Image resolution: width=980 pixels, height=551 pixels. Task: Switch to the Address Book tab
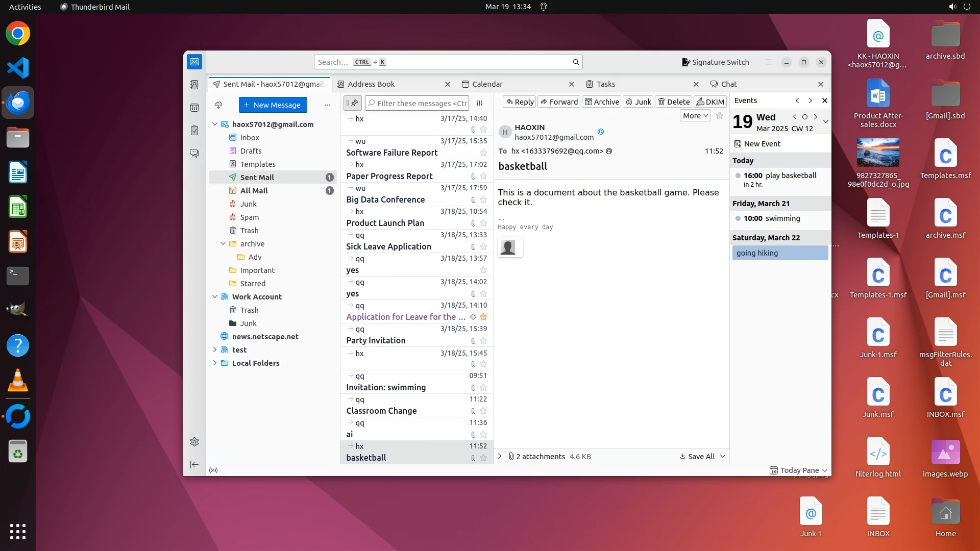[x=371, y=84]
